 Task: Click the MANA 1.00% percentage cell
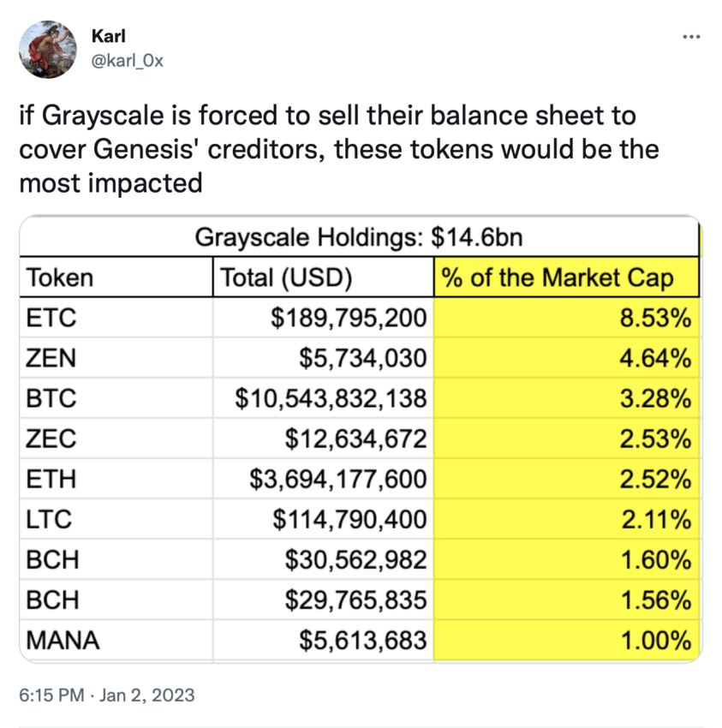(566, 640)
